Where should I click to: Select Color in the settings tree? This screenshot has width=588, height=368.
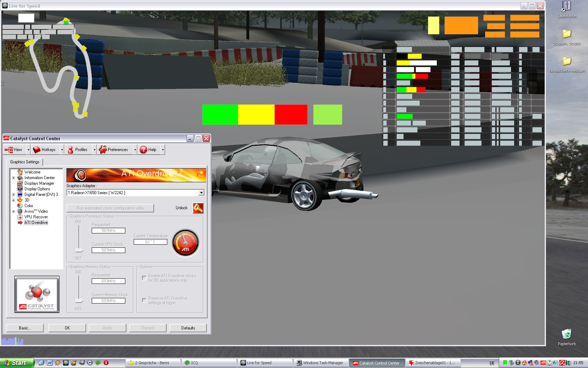click(29, 206)
